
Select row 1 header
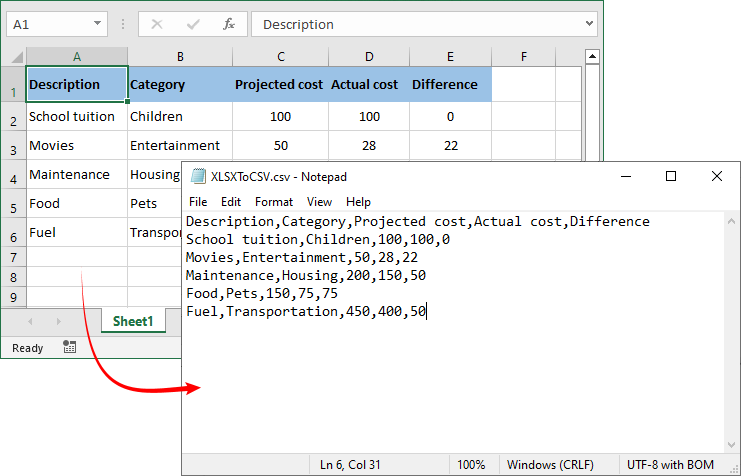pyautogui.click(x=13, y=84)
